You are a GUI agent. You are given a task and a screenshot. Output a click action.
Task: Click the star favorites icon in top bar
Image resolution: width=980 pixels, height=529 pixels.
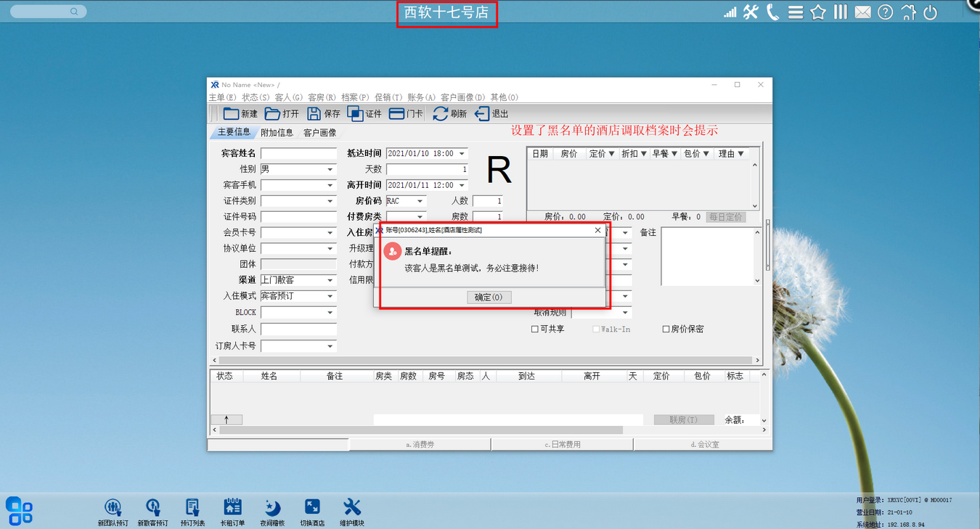818,12
